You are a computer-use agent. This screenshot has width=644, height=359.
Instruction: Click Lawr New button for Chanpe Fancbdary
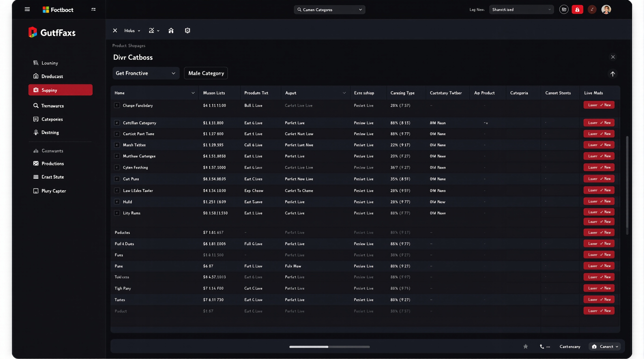[x=599, y=105]
